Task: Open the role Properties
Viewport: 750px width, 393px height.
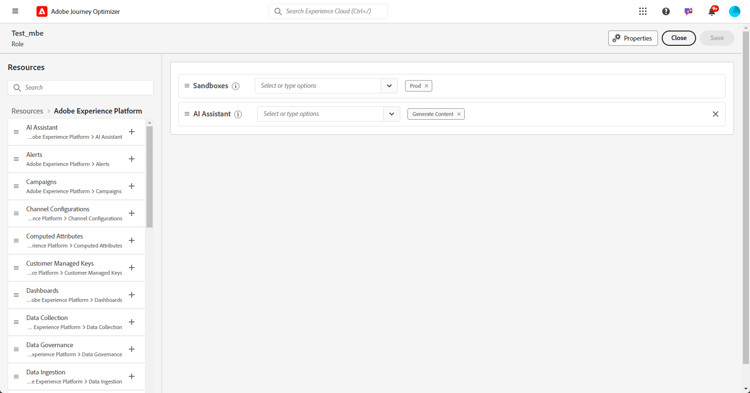Action: (x=633, y=38)
